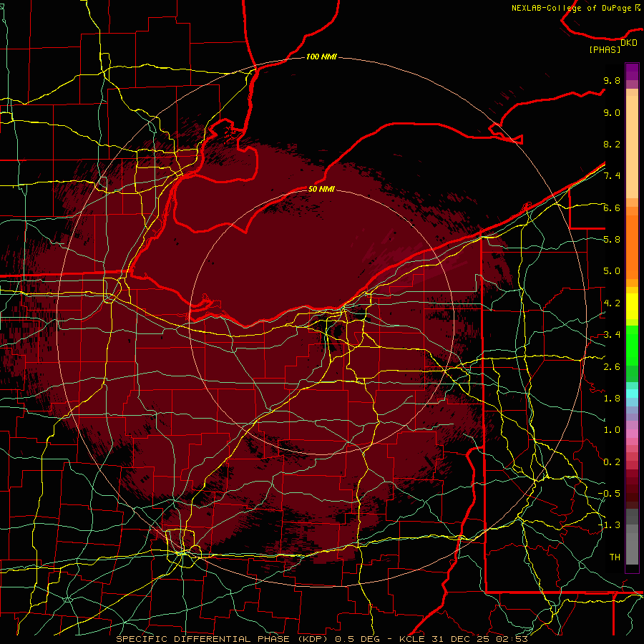644x644 pixels.
Task: Click the 4.2 scale value
Action: click(612, 303)
